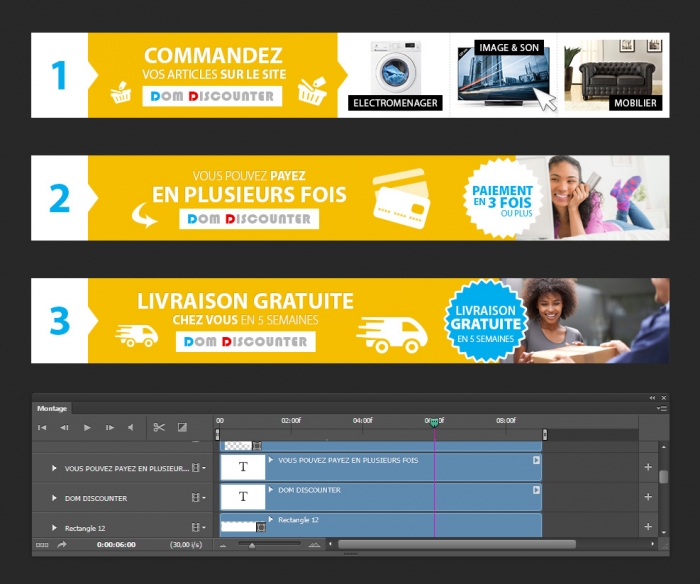
Task: Open filmstrip menu for DOM DISCOUNTER track
Action: click(x=198, y=497)
